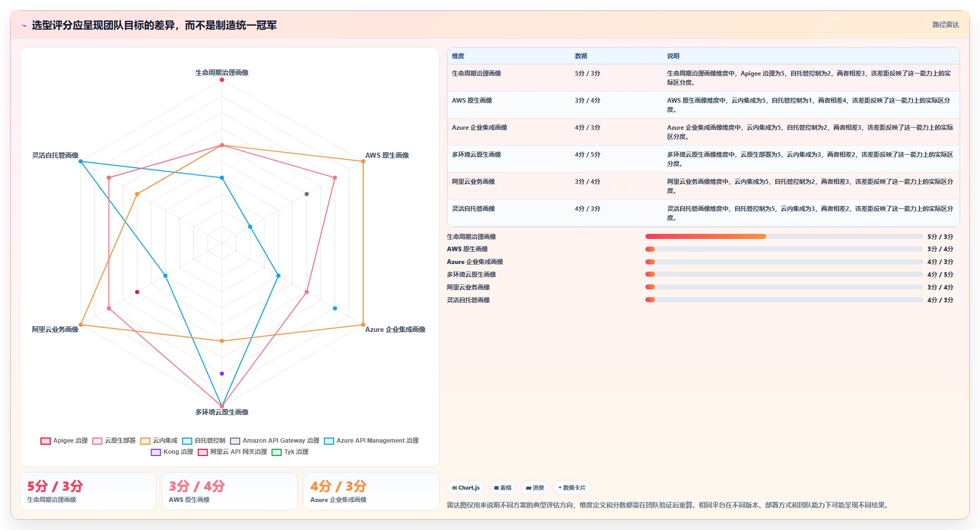Click the AWS 原生画像 progress bar
Screen dimensions: 980x530
tap(784, 249)
